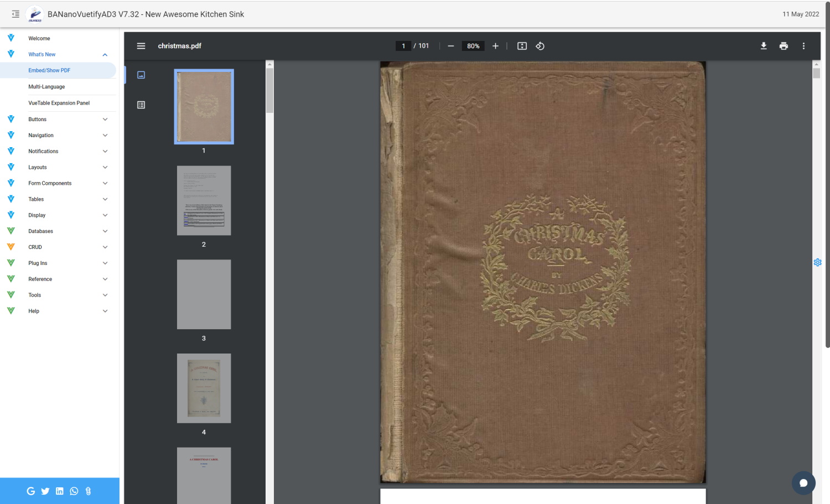The width and height of the screenshot is (830, 504).
Task: Expand the Tables section chevron
Action: (105, 200)
